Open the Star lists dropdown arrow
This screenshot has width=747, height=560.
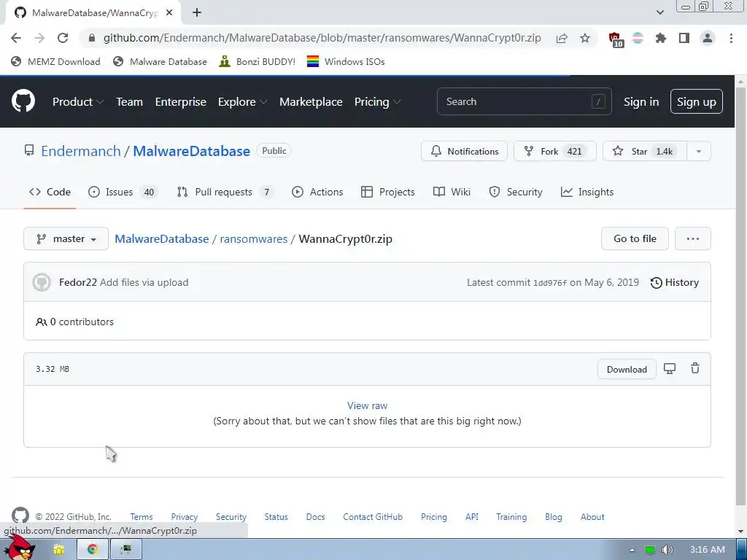pyautogui.click(x=698, y=152)
